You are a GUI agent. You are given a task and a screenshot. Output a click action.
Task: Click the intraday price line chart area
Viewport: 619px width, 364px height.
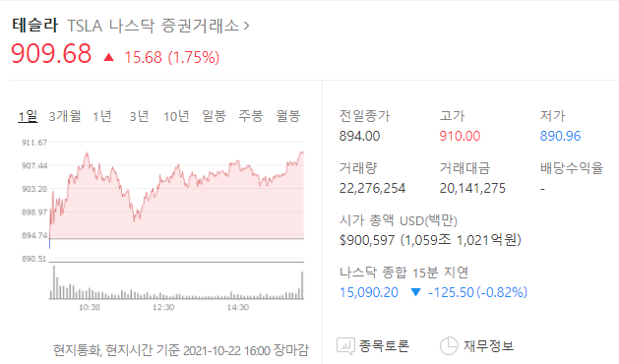click(x=176, y=196)
